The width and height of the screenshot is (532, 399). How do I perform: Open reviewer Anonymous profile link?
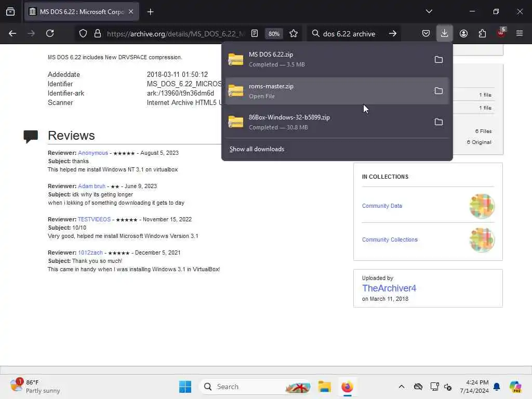tap(93, 153)
